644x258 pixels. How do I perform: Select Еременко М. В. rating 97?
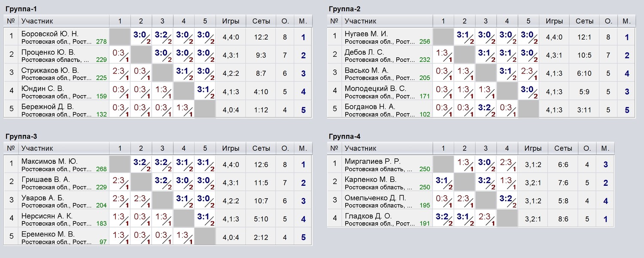103,242
